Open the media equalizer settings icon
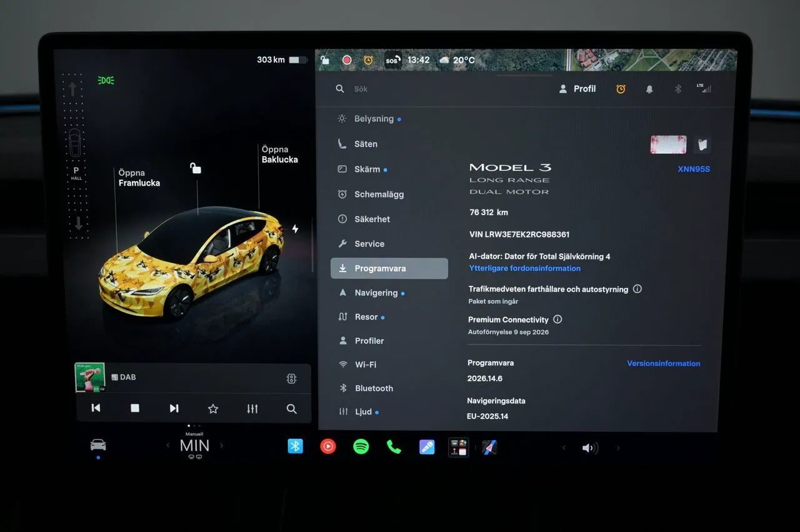 [252, 409]
